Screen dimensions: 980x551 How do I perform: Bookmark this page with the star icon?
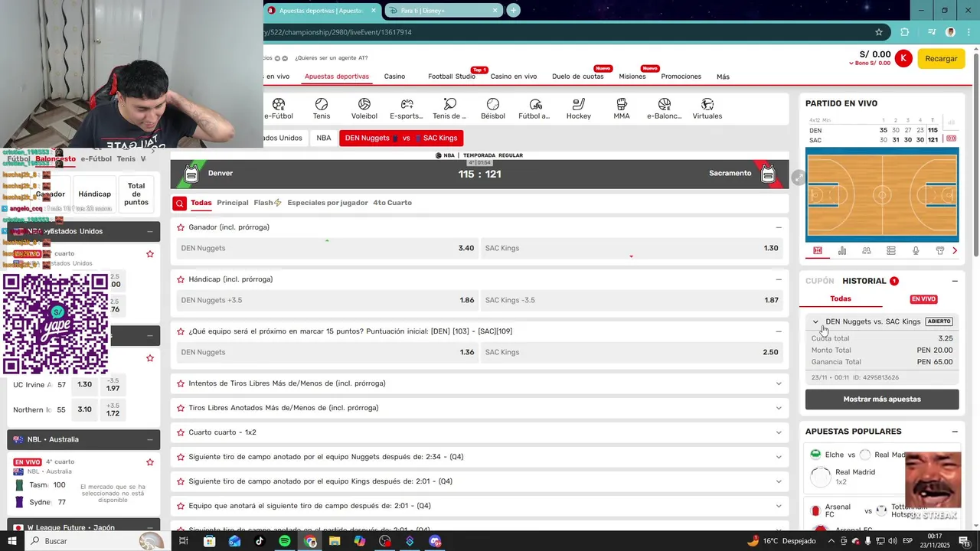click(x=879, y=32)
